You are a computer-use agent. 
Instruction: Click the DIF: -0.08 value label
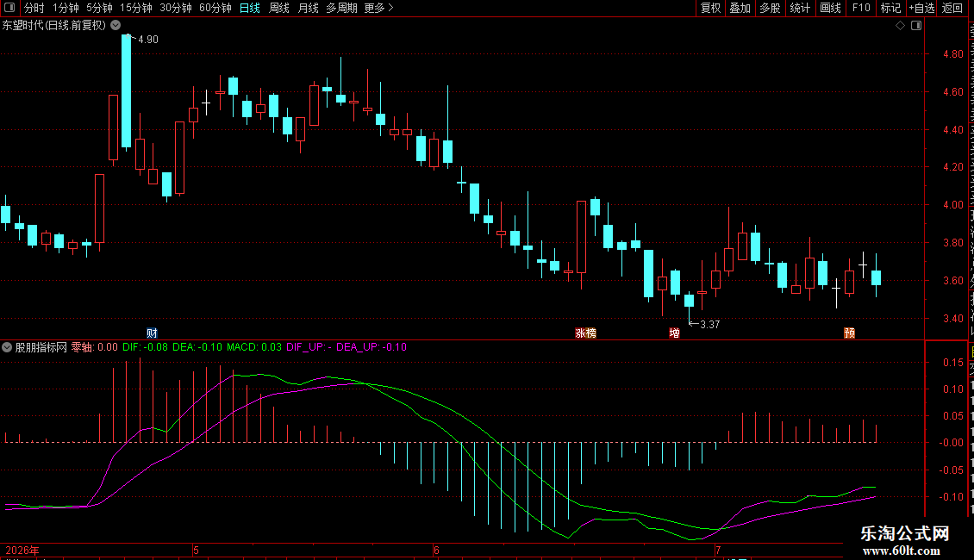click(x=146, y=348)
